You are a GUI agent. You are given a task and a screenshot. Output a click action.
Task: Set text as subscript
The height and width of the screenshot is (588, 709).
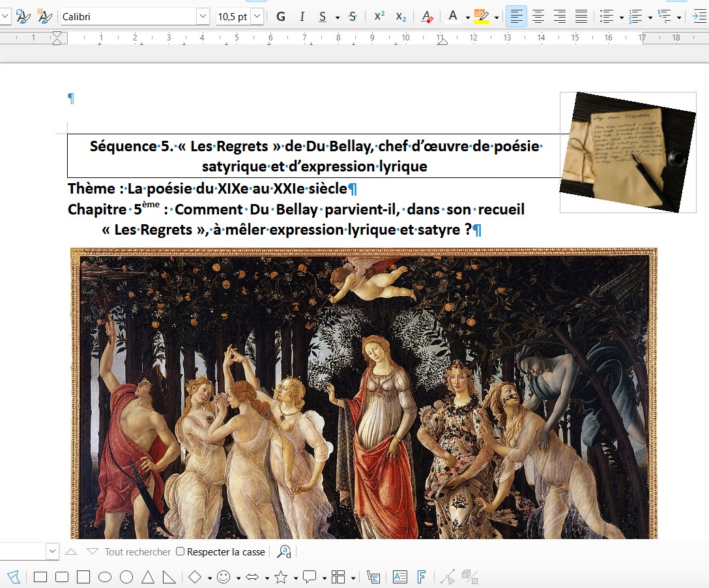click(401, 17)
